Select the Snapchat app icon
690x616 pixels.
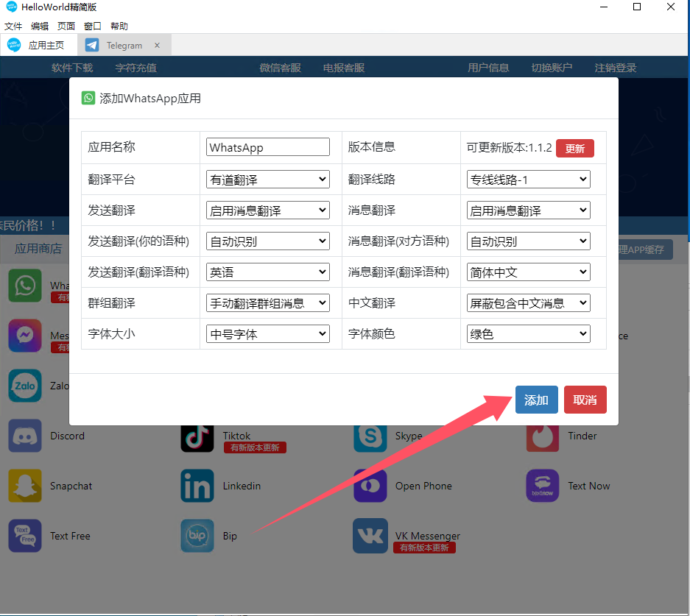pyautogui.click(x=25, y=486)
